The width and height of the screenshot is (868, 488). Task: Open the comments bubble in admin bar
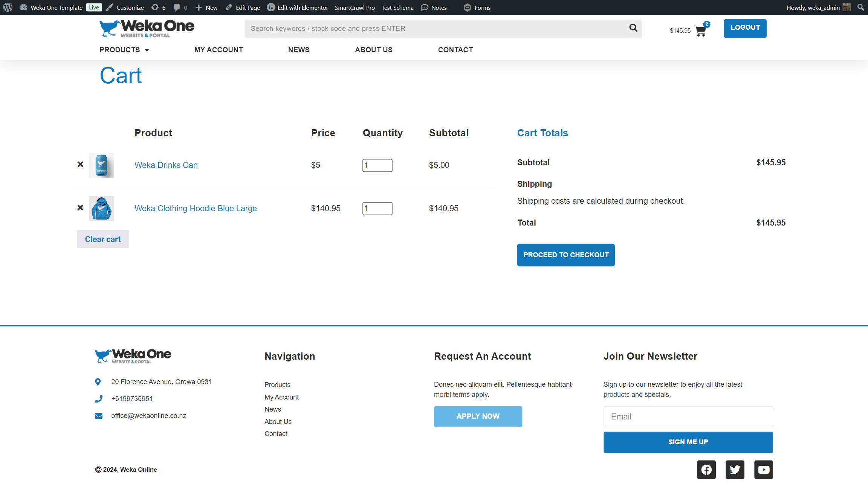point(180,8)
